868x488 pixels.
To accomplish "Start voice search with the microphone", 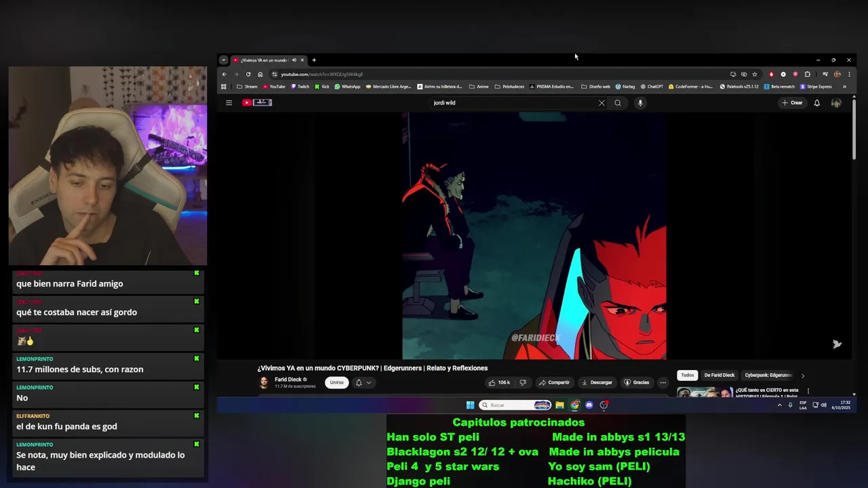I will click(640, 103).
